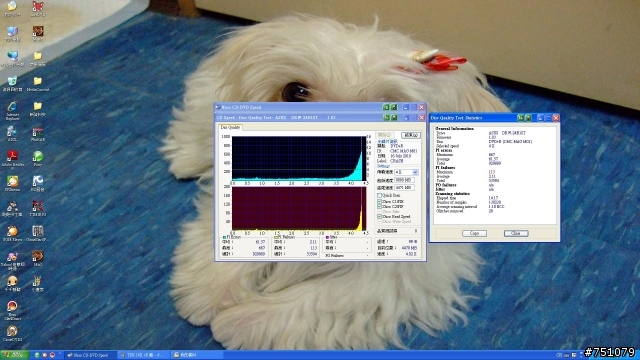
Task: Click the Scanning statistics heading
Action: click(x=452, y=193)
